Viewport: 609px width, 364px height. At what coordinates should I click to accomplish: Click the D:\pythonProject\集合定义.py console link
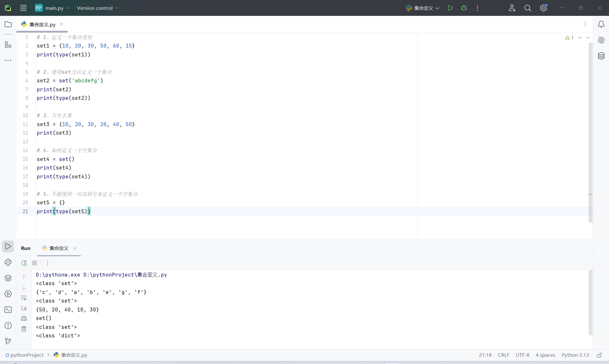[125, 275]
